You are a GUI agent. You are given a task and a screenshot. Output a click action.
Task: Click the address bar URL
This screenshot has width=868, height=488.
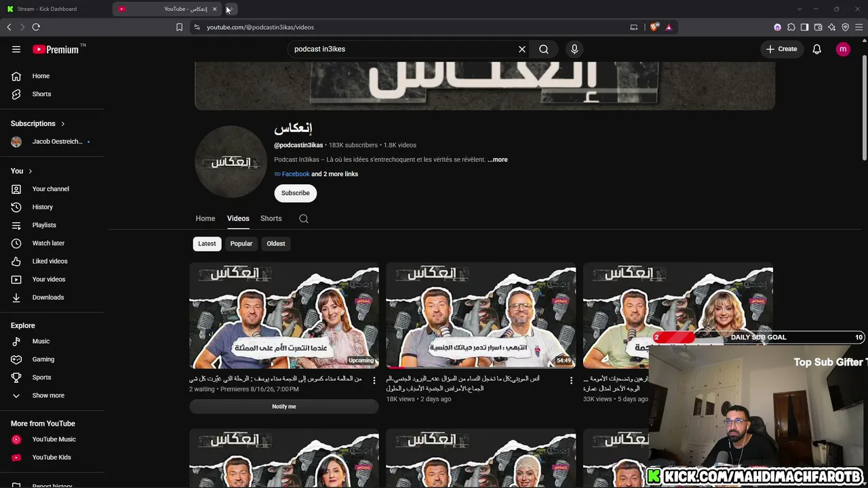pos(260,27)
